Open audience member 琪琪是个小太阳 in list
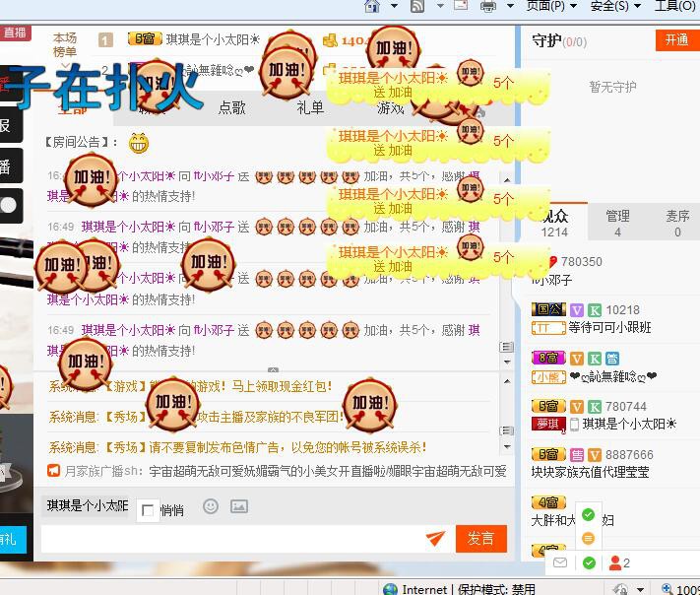The height and width of the screenshot is (595, 700). click(x=629, y=424)
